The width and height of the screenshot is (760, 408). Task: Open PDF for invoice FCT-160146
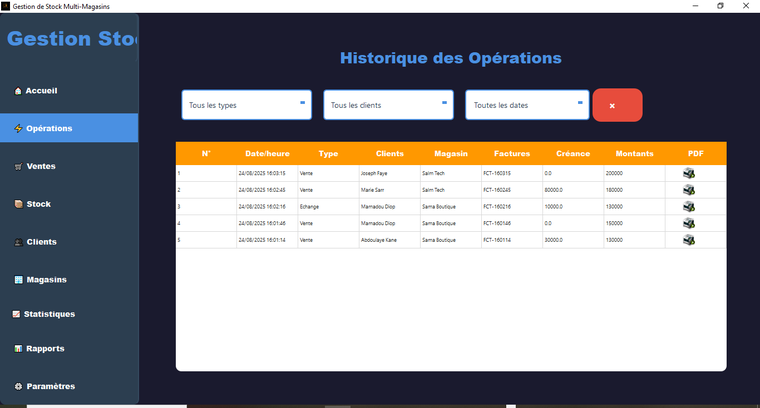pyautogui.click(x=689, y=223)
